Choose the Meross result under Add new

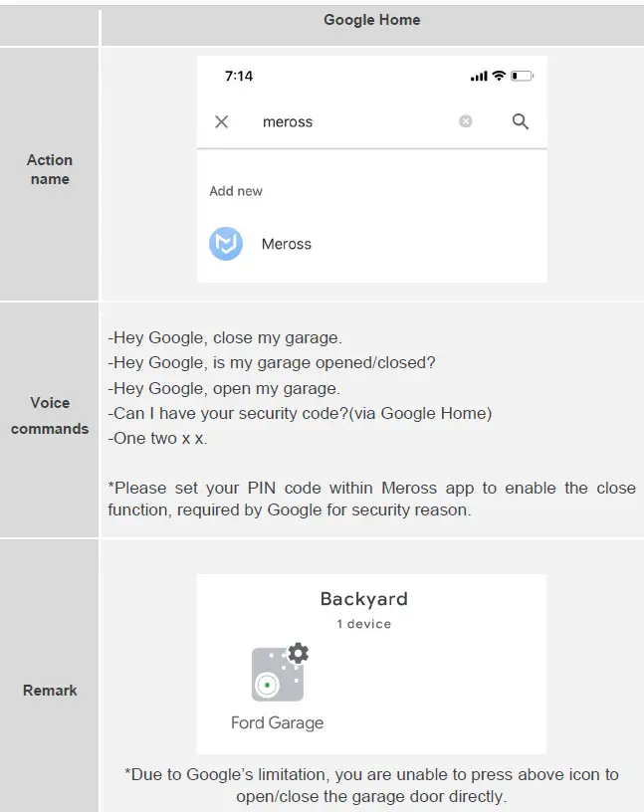pos(287,244)
